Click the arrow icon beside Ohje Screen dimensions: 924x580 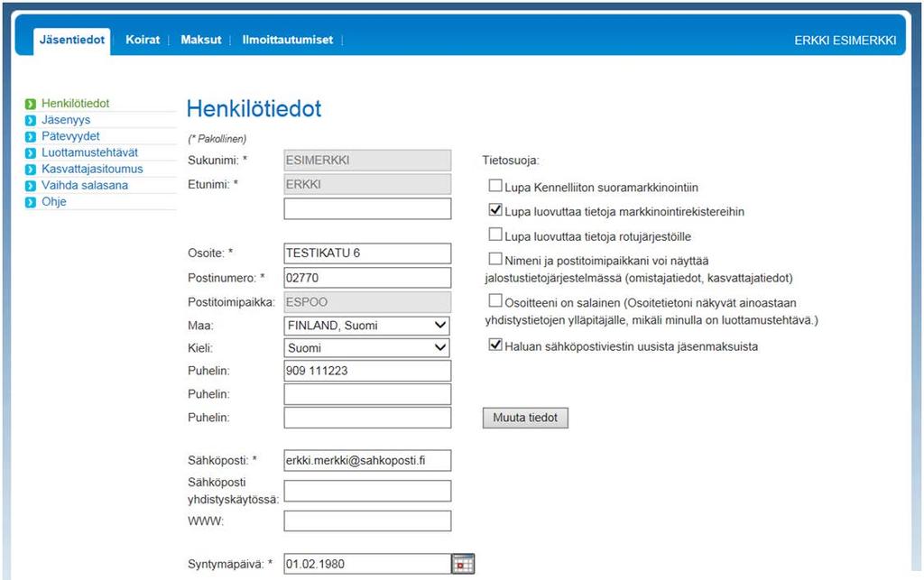click(x=31, y=203)
